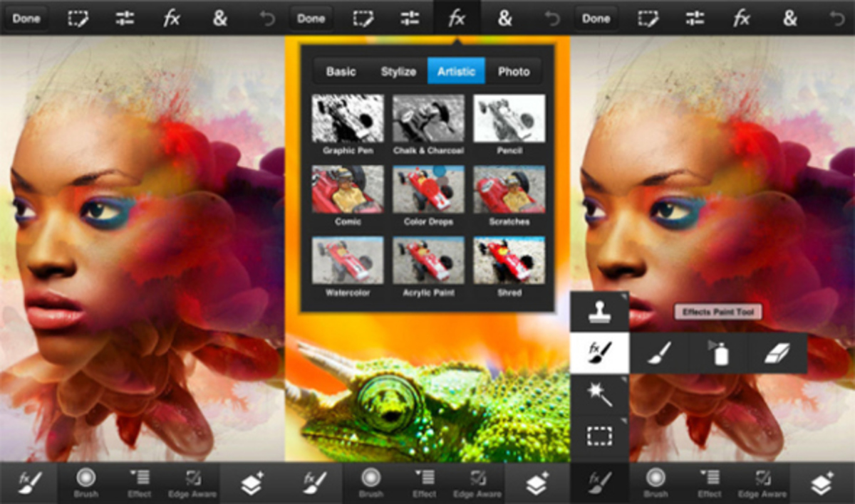Switch to the Basic effects tab

click(341, 71)
